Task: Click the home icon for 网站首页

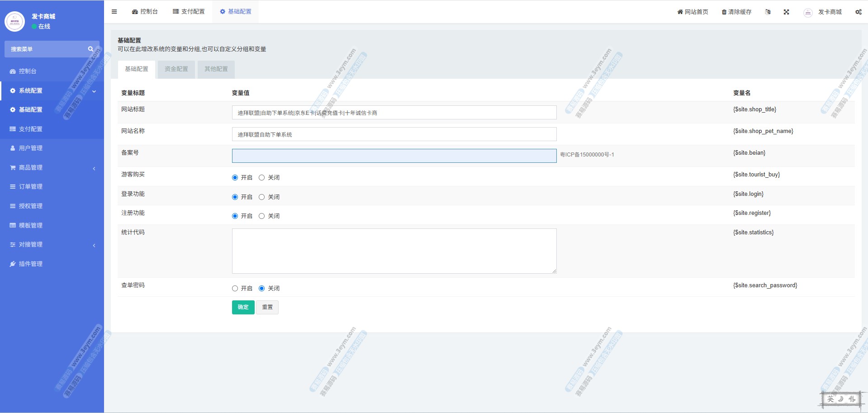Action: coord(680,12)
